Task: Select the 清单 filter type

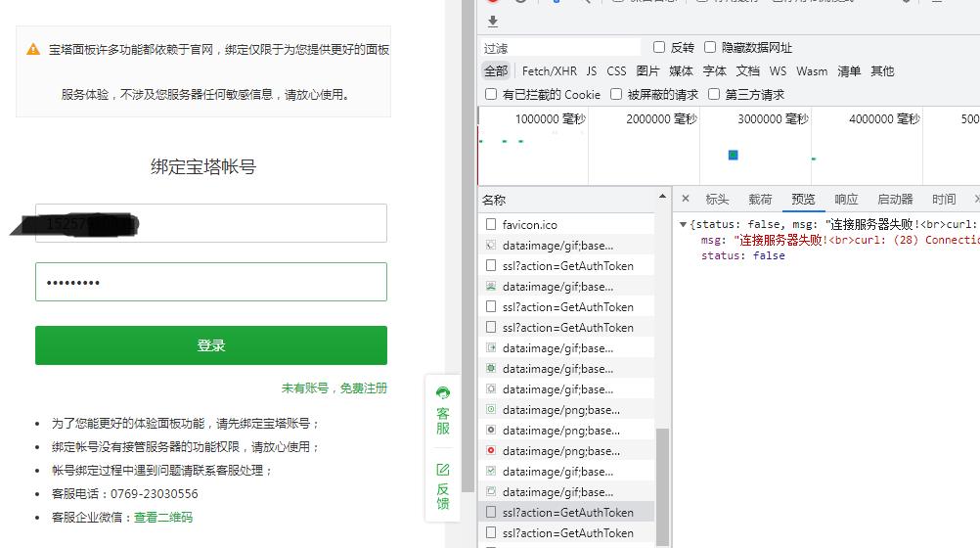Action: click(849, 71)
